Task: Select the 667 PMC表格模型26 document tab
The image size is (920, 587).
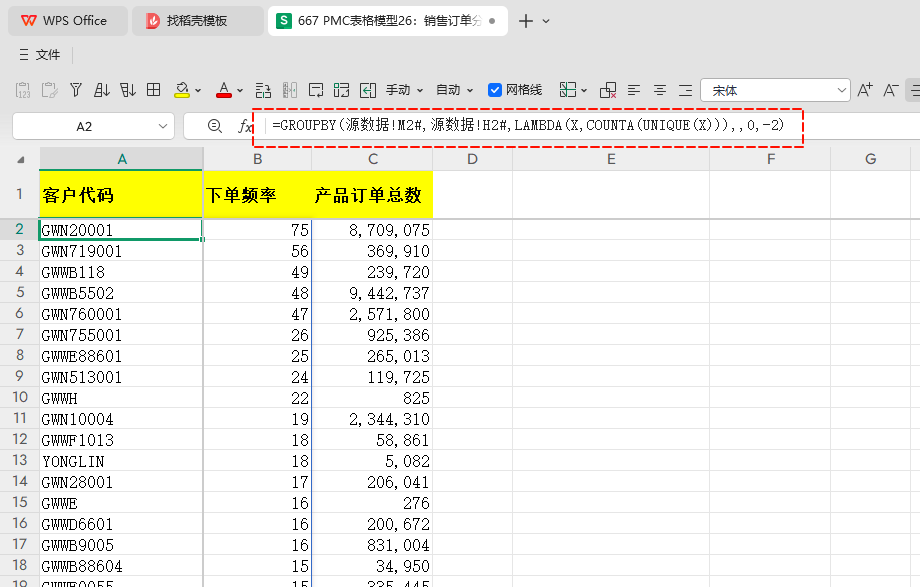Action: (x=387, y=21)
